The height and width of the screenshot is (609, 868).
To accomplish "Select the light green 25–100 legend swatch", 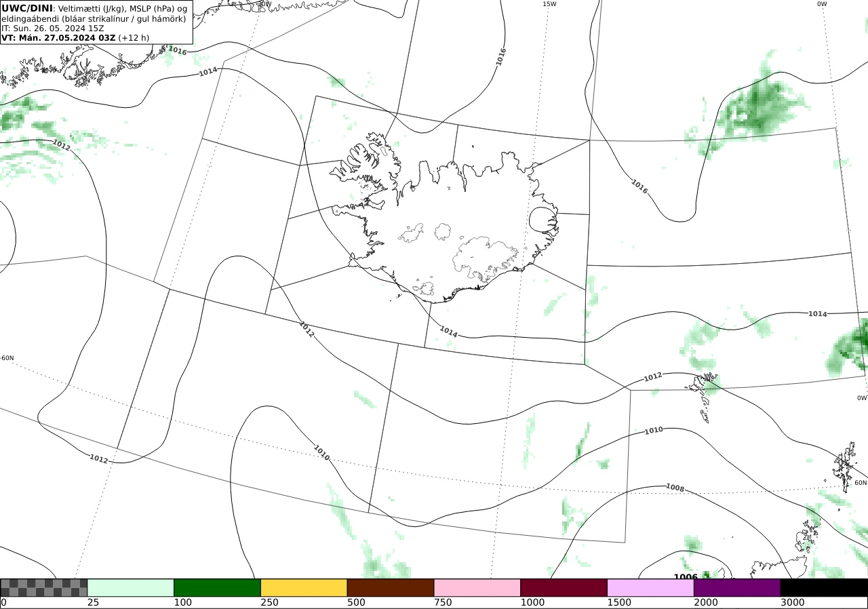I will [x=131, y=587].
